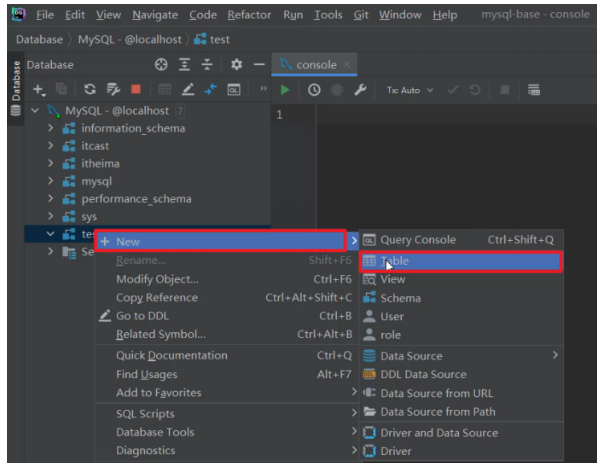Click the Database breadcrumb

coord(39,39)
